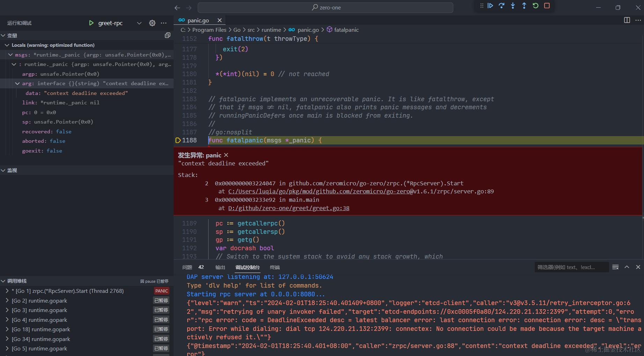Focus the zero-one command center search box
644x356 pixels.
tap(325, 8)
